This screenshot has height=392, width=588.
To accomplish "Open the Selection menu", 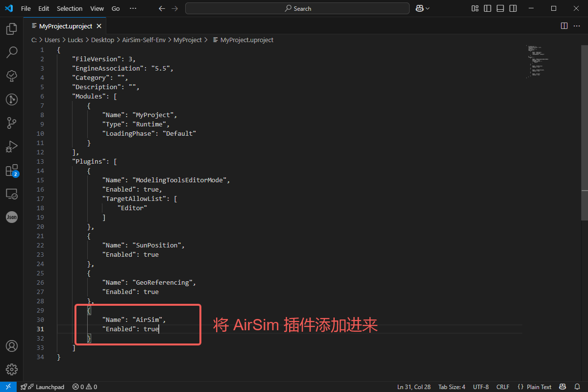I will 70,8.
